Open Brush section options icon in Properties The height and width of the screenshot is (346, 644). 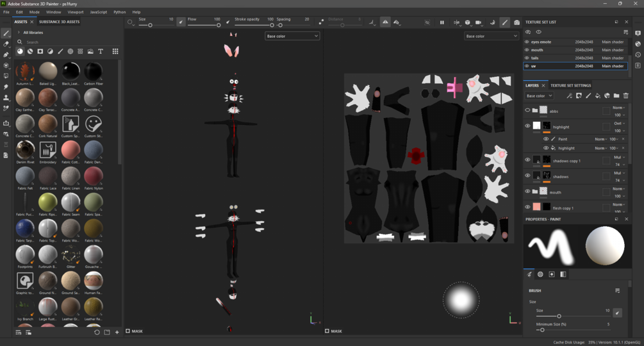point(617,291)
